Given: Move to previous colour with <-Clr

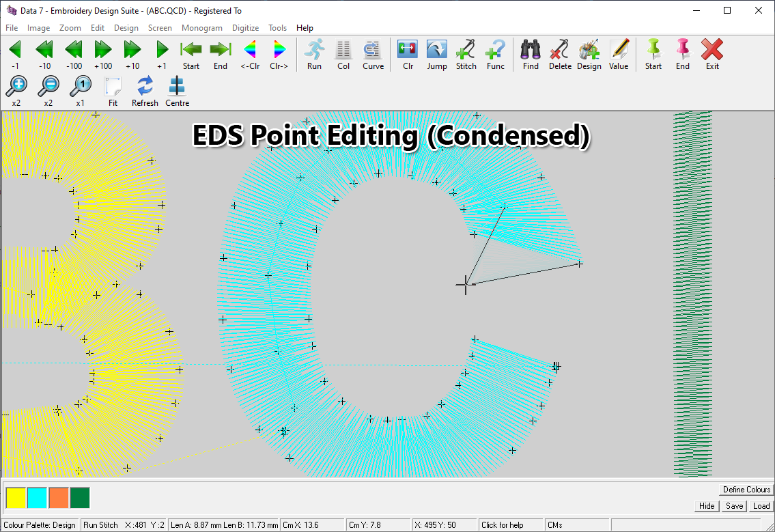Looking at the screenshot, I should (x=250, y=55).
